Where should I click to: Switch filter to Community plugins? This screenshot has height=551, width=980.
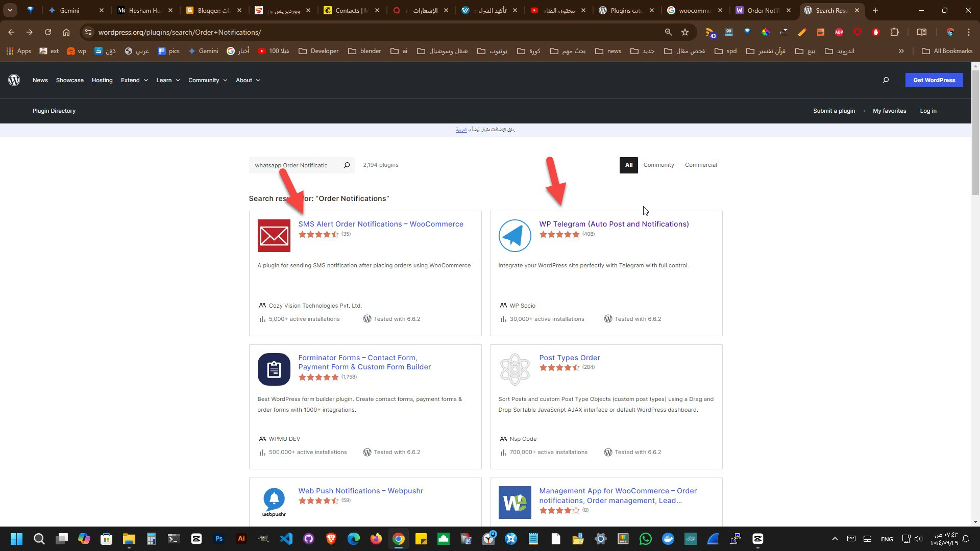[658, 165]
